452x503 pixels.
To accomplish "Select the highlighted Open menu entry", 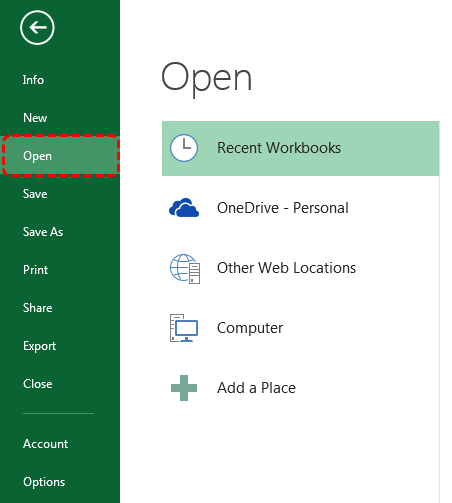I will click(60, 156).
